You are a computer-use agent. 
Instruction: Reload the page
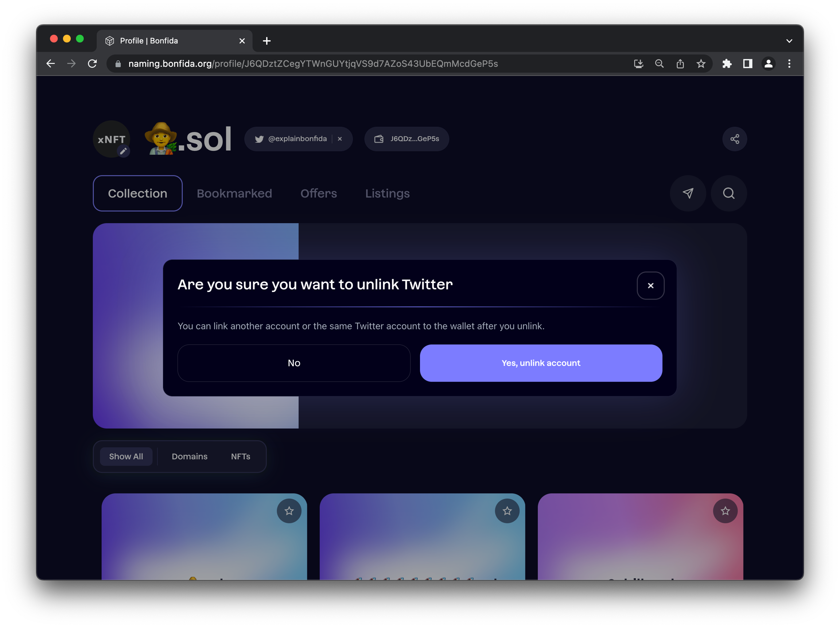[92, 64]
